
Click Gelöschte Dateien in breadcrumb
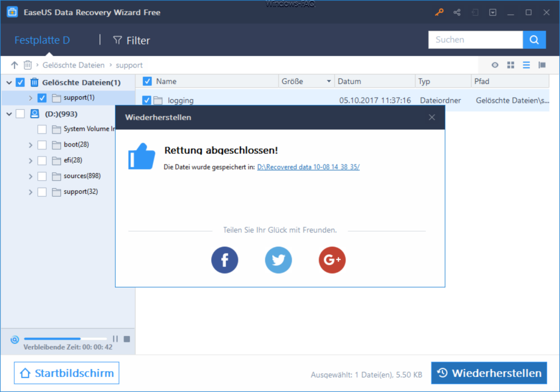pyautogui.click(x=73, y=65)
